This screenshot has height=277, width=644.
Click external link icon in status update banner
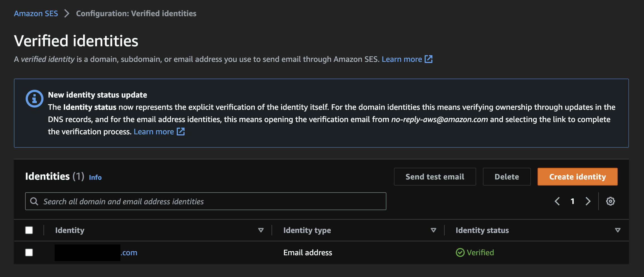(181, 132)
